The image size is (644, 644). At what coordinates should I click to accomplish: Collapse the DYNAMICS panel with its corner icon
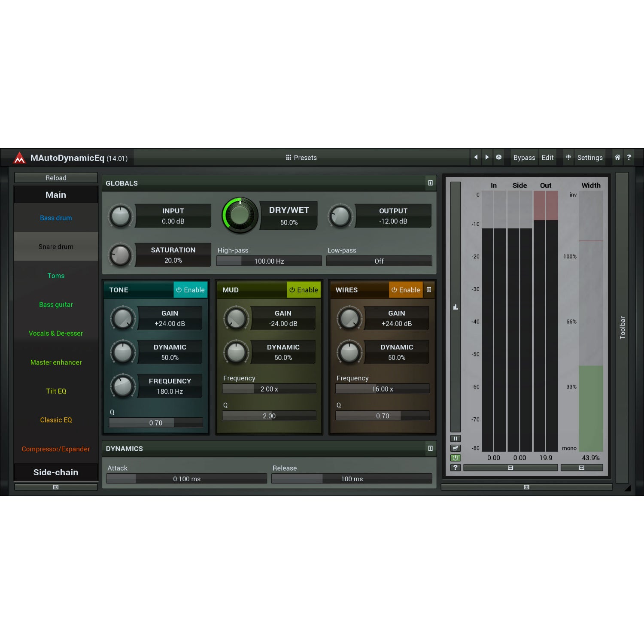430,448
